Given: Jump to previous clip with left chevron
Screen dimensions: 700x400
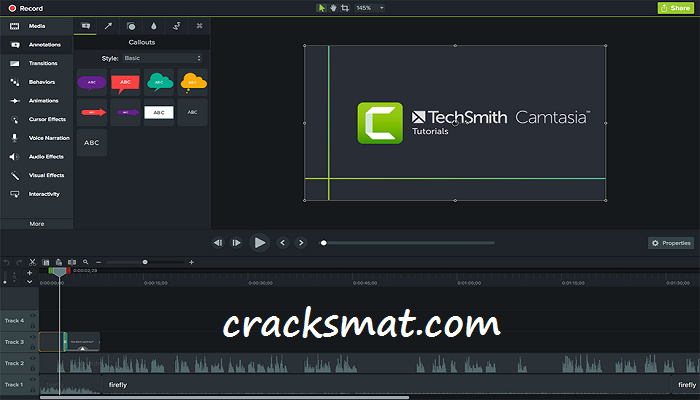Looking at the screenshot, I should (282, 243).
